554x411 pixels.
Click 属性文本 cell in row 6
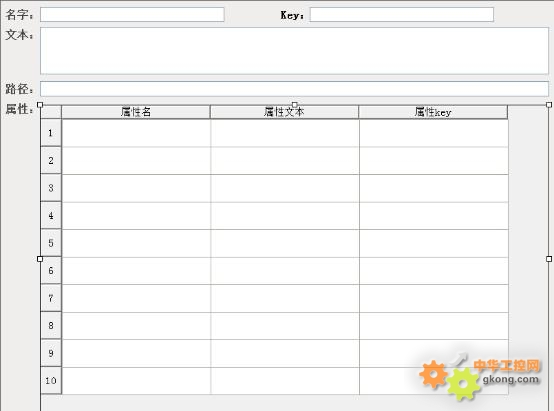pyautogui.click(x=285, y=271)
